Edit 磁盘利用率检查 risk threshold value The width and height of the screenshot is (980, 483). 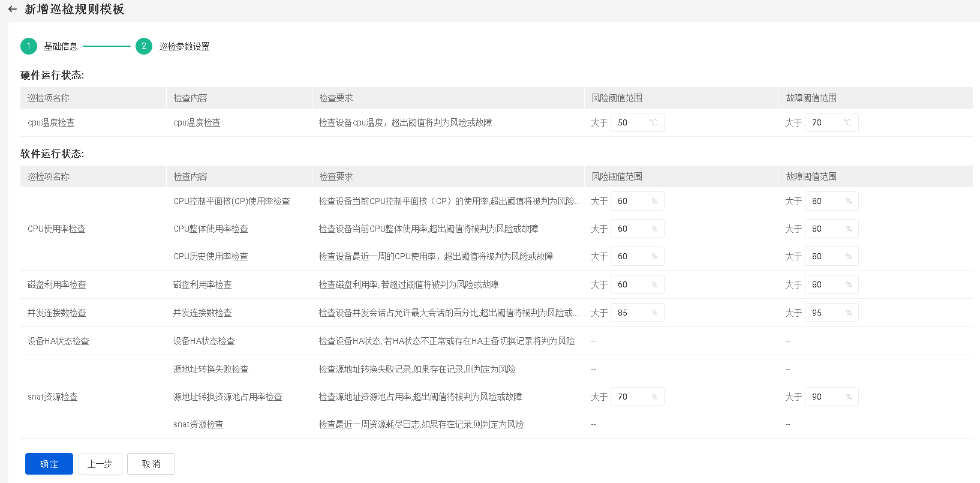point(630,284)
